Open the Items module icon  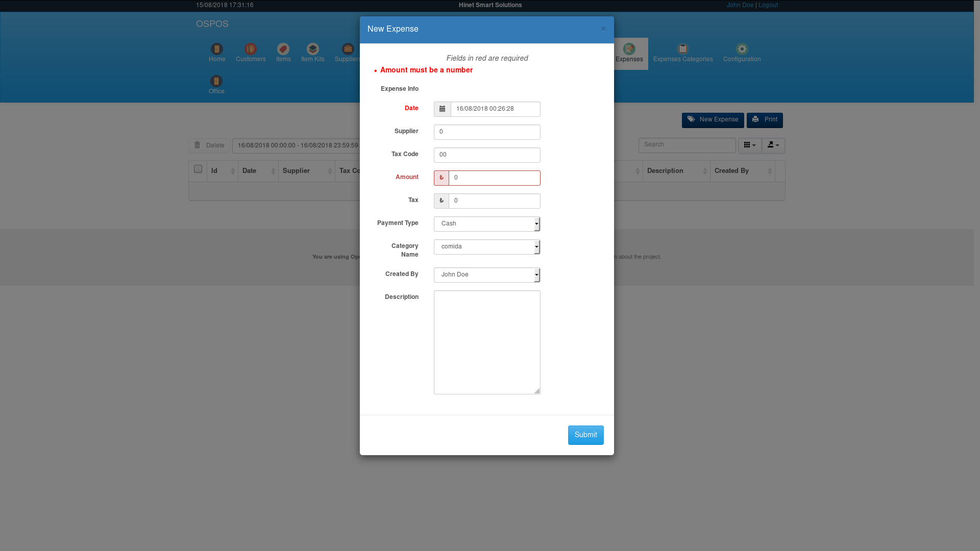pyautogui.click(x=283, y=49)
